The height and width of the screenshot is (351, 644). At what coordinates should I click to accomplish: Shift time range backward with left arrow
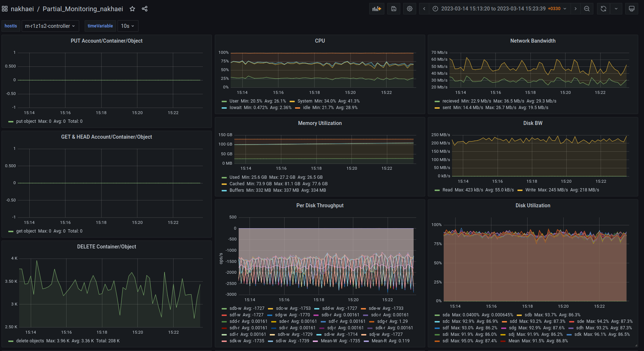424,9
